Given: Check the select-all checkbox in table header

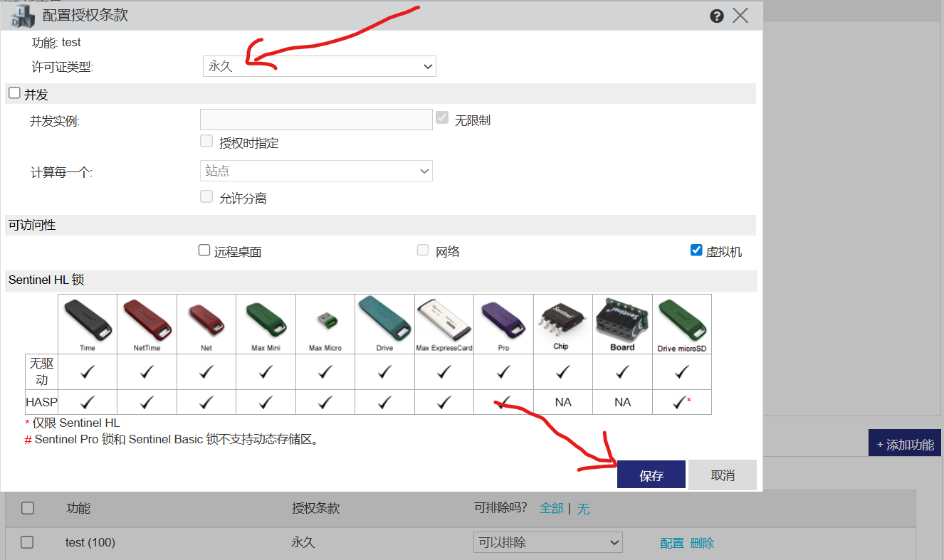Looking at the screenshot, I should point(27,508).
